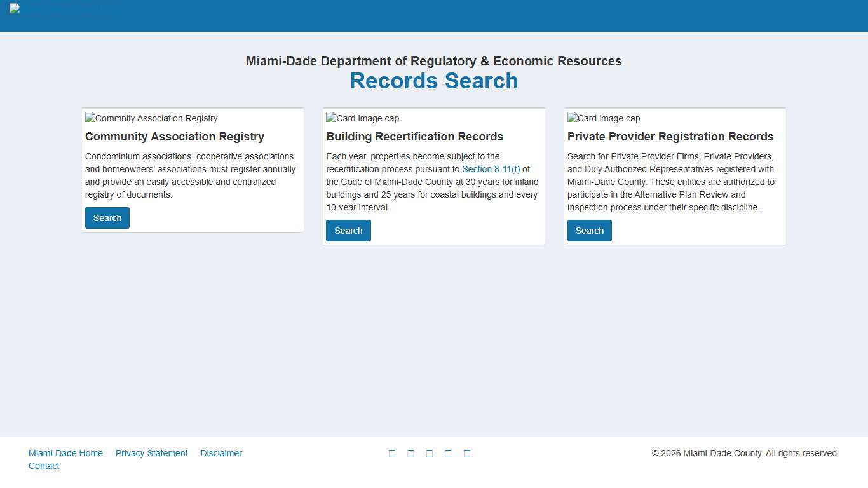Viewport: 868px width, 488px height.
Task: Open the Section 8-11(f) code link
Action: 492,169
